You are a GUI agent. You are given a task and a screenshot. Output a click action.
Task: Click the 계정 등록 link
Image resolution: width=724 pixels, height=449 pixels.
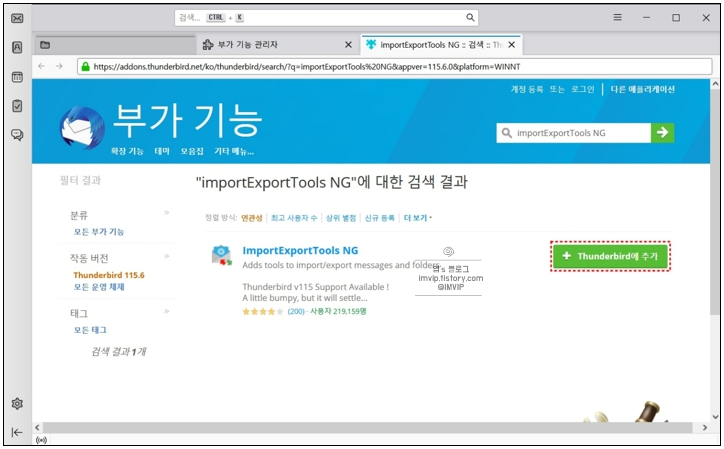pyautogui.click(x=527, y=89)
